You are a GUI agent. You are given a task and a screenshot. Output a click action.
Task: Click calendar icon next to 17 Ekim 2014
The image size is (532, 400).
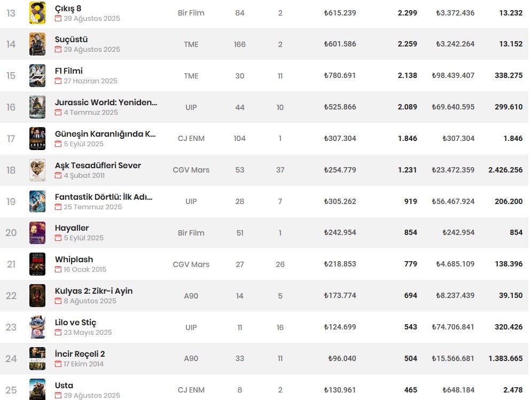tap(58, 364)
